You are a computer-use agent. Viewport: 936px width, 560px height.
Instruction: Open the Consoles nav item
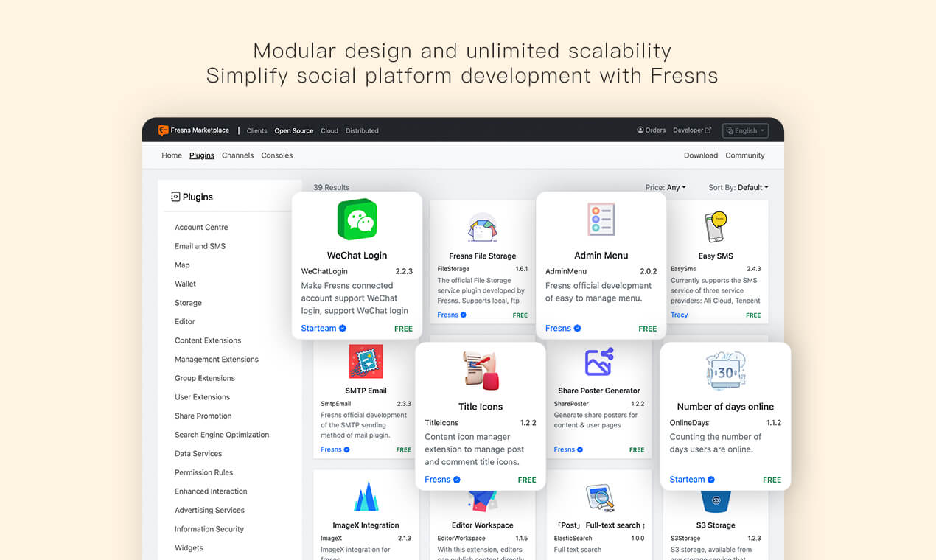coord(276,155)
